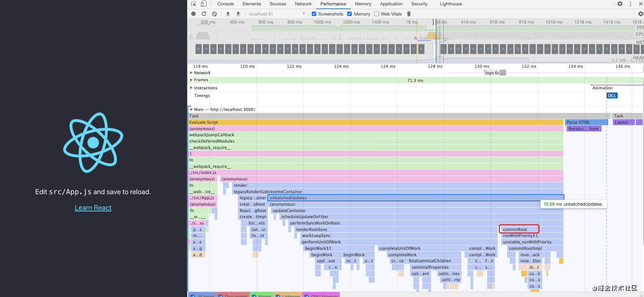Open the Lighthouse tab
The width and height of the screenshot is (644, 297).
451,4
